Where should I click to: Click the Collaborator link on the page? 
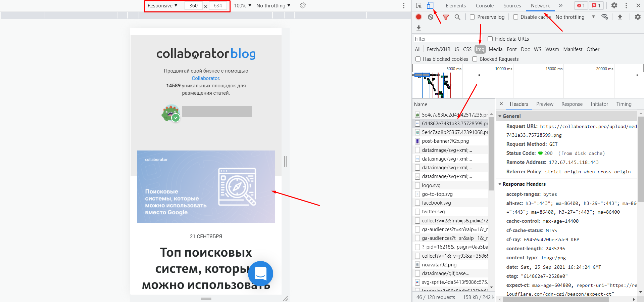click(x=206, y=78)
